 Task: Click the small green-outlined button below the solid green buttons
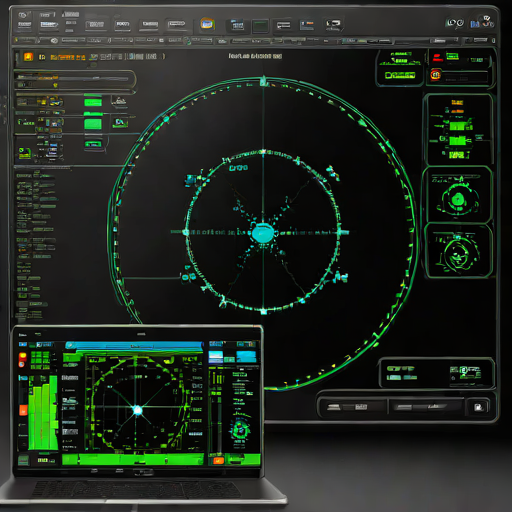[93, 144]
